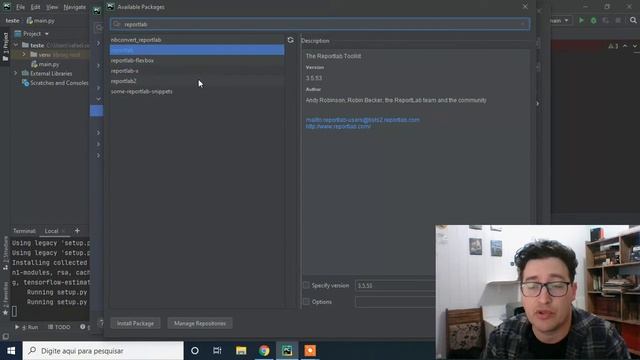Image resolution: width=640 pixels, height=360 pixels.
Task: Select reportlab2 in the package list
Action: [x=197, y=81]
